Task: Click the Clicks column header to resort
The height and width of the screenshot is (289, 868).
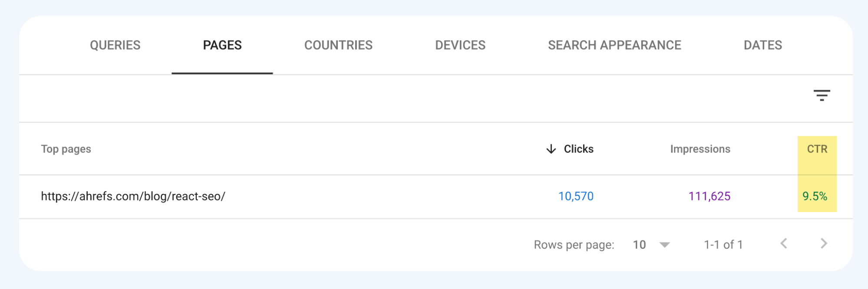Action: pyautogui.click(x=578, y=149)
